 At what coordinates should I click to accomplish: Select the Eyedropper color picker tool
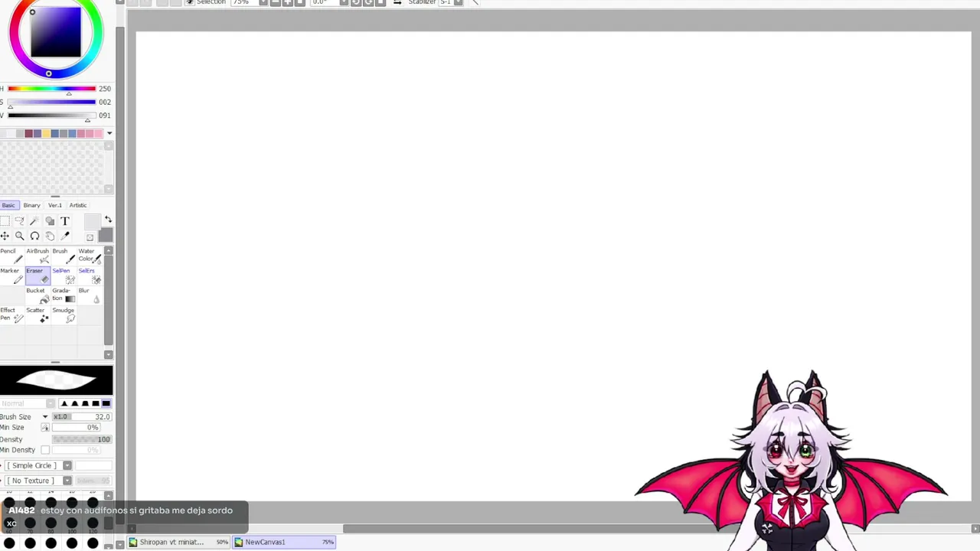(x=65, y=236)
